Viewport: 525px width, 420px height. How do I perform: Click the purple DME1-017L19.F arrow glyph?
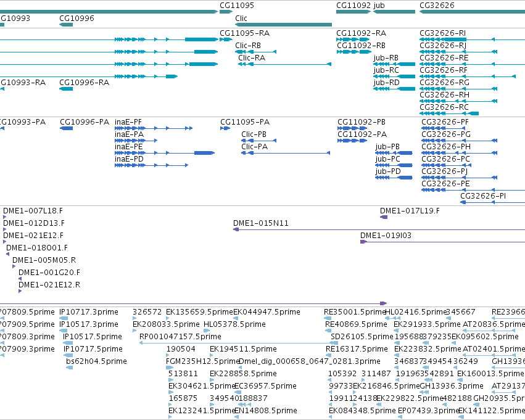point(384,217)
